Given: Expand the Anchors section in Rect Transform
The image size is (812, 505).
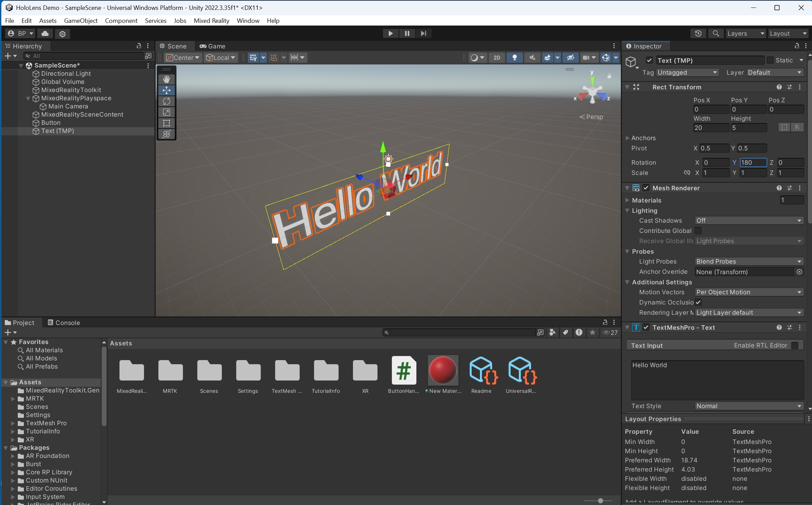Looking at the screenshot, I should click(x=628, y=138).
